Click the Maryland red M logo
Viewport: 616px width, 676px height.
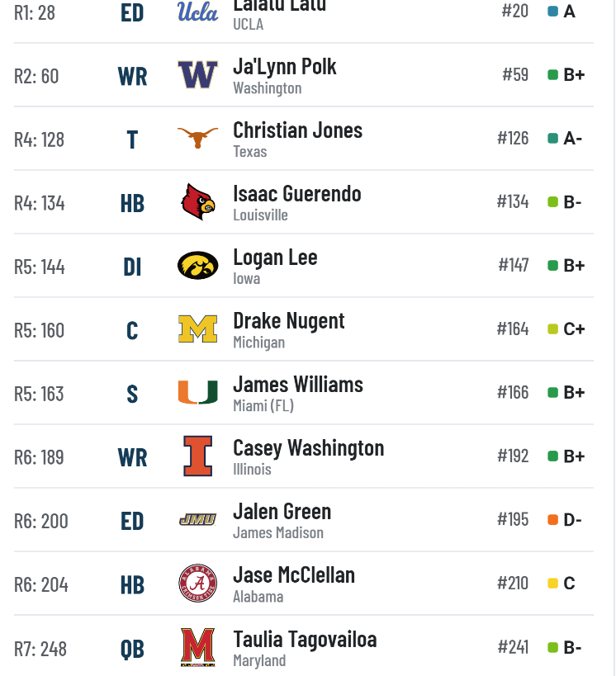click(x=197, y=647)
